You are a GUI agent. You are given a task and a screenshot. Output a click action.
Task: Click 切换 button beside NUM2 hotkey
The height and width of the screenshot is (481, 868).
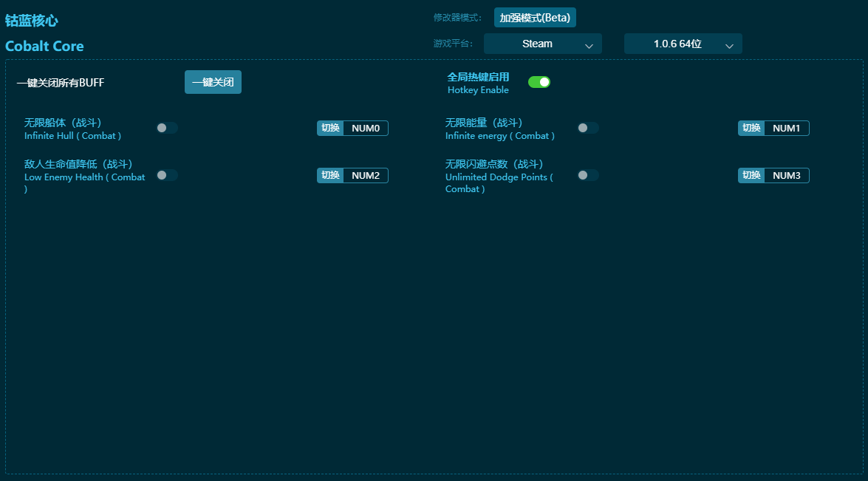tap(330, 176)
